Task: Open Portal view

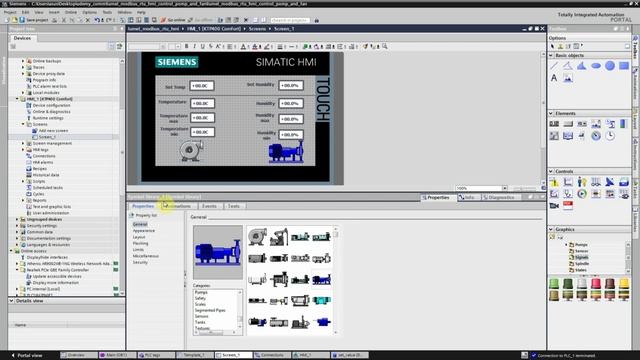Action: [x=27, y=356]
